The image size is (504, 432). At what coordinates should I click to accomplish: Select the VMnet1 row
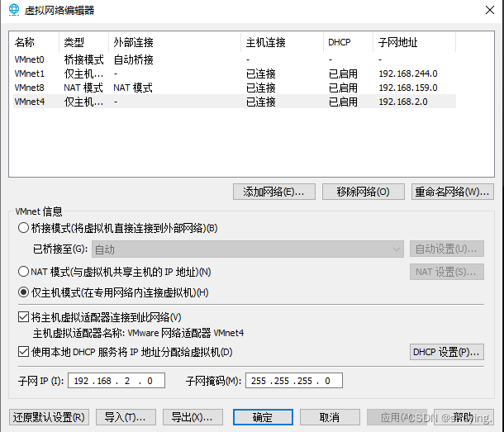235,74
